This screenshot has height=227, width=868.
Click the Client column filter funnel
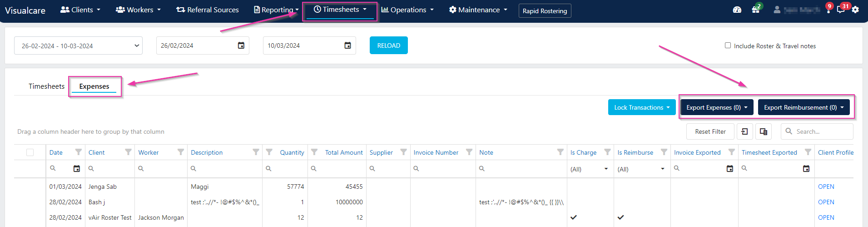[x=129, y=152]
